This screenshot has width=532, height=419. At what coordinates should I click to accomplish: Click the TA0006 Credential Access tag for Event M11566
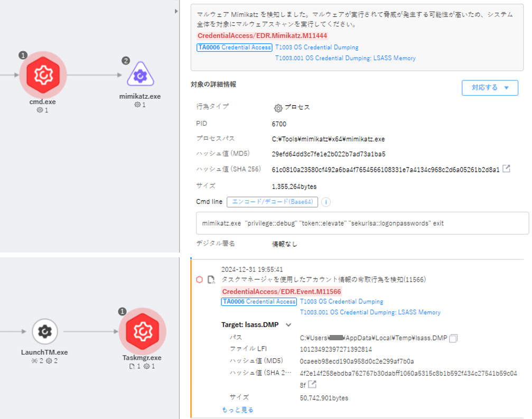click(x=259, y=302)
